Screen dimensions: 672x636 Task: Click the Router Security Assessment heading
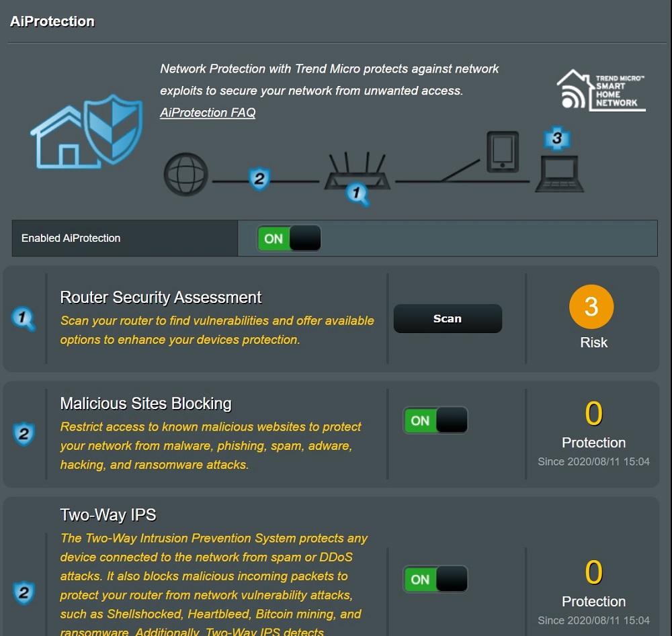161,298
